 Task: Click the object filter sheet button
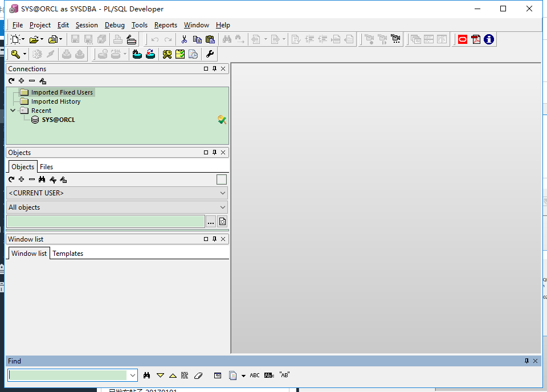[222, 222]
